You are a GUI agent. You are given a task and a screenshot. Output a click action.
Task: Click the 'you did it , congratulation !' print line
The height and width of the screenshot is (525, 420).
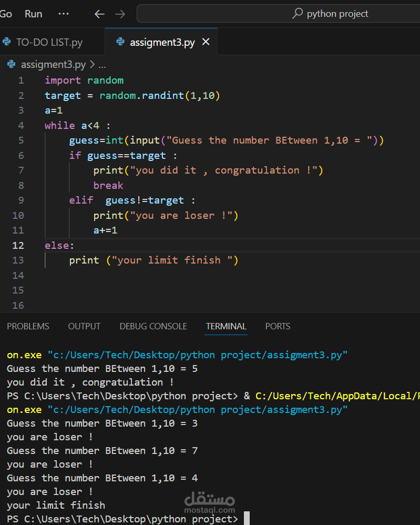[x=208, y=170]
